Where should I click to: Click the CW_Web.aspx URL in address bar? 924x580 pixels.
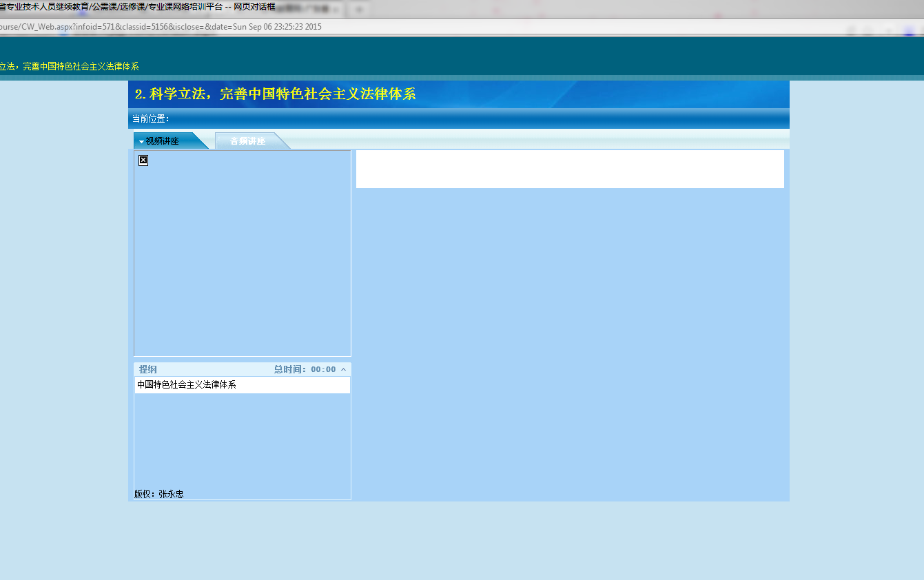click(161, 27)
